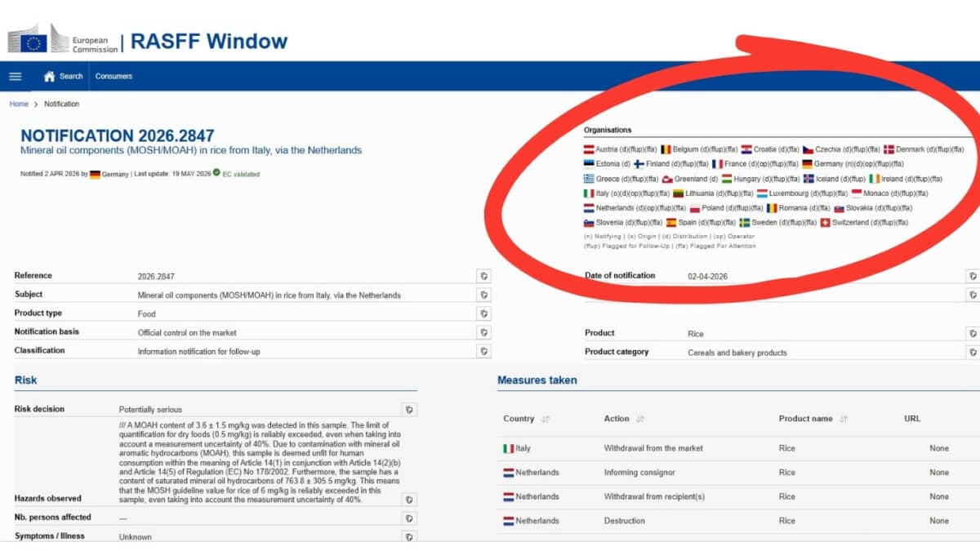The width and height of the screenshot is (980, 551).
Task: Click the Measures taken section heading
Action: click(x=537, y=380)
